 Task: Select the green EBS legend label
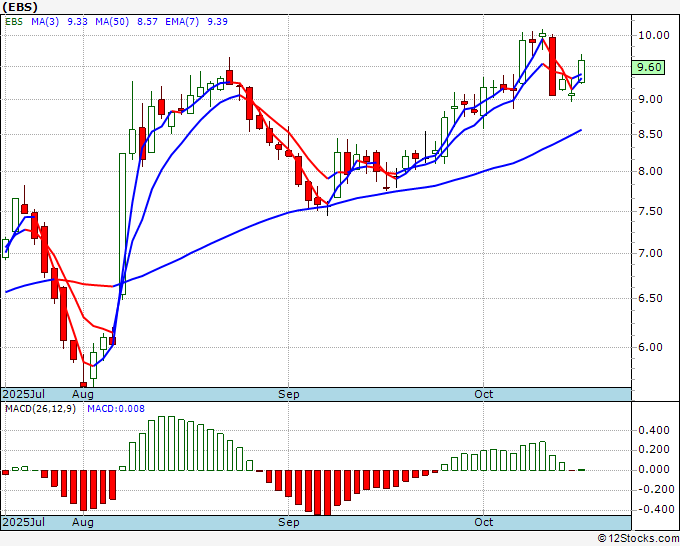pos(14,22)
